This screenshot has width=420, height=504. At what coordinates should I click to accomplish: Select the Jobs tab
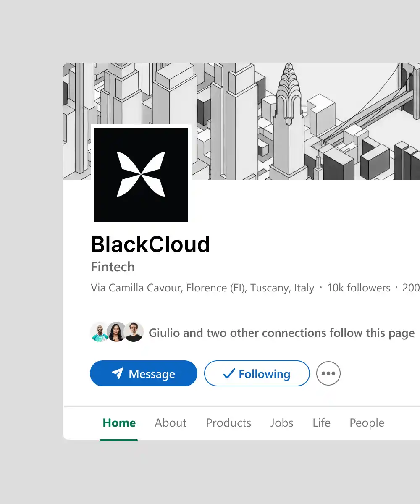tap(282, 423)
